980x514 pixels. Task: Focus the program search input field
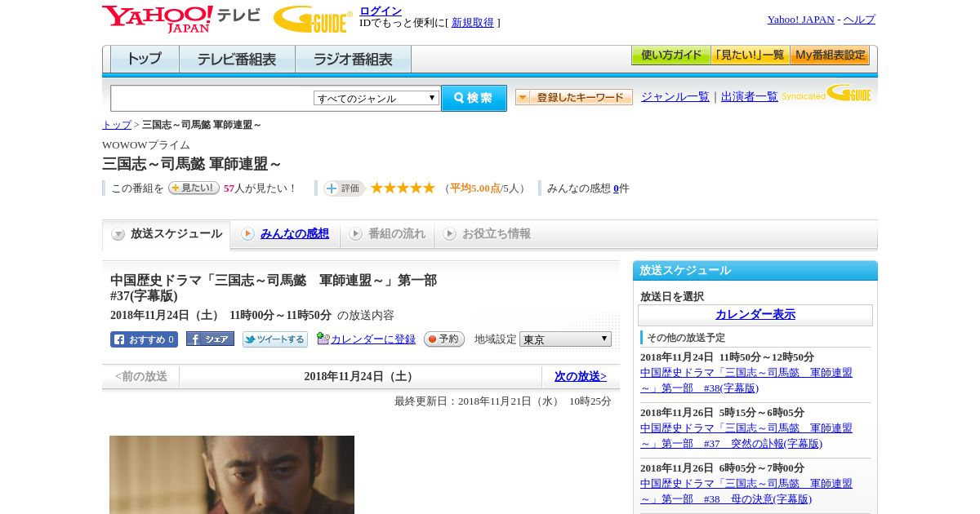click(212, 98)
